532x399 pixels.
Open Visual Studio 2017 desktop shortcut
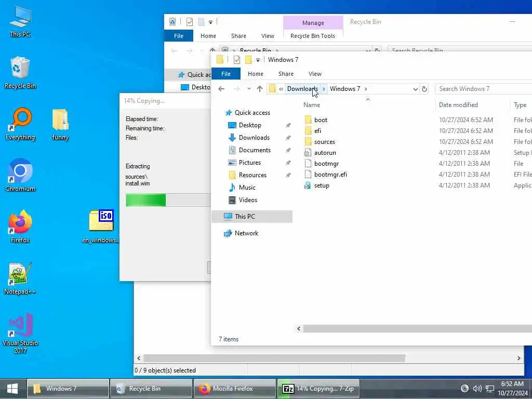20,333
